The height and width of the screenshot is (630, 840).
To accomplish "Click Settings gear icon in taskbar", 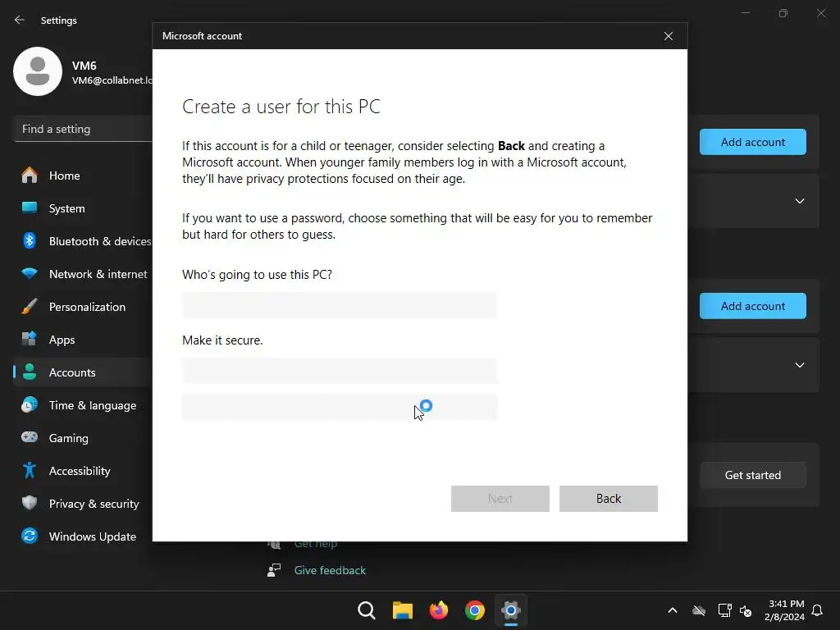I will (511, 610).
